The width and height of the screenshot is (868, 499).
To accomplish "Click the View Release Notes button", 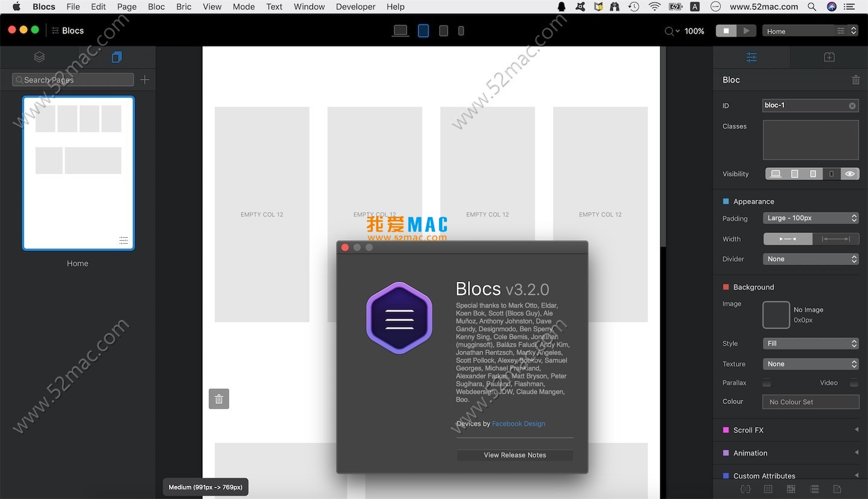I will point(515,455).
